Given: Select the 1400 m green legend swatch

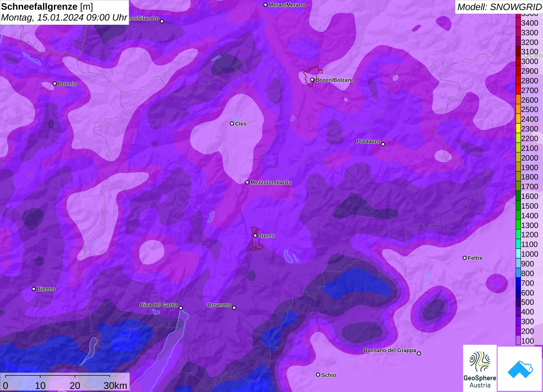Looking at the screenshot, I should click(518, 216).
